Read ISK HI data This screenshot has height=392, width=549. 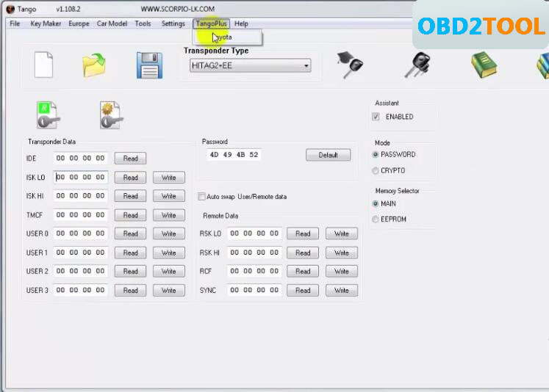[x=130, y=196]
